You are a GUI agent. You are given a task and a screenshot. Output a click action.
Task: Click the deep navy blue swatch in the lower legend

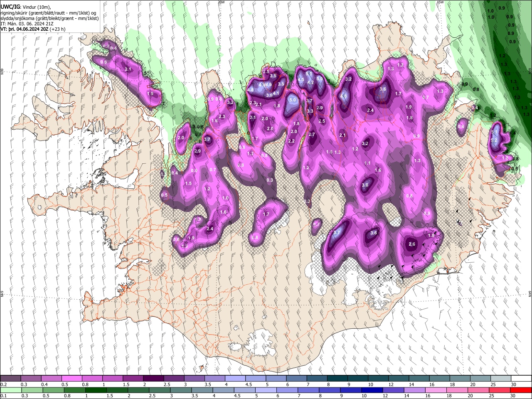(372, 390)
